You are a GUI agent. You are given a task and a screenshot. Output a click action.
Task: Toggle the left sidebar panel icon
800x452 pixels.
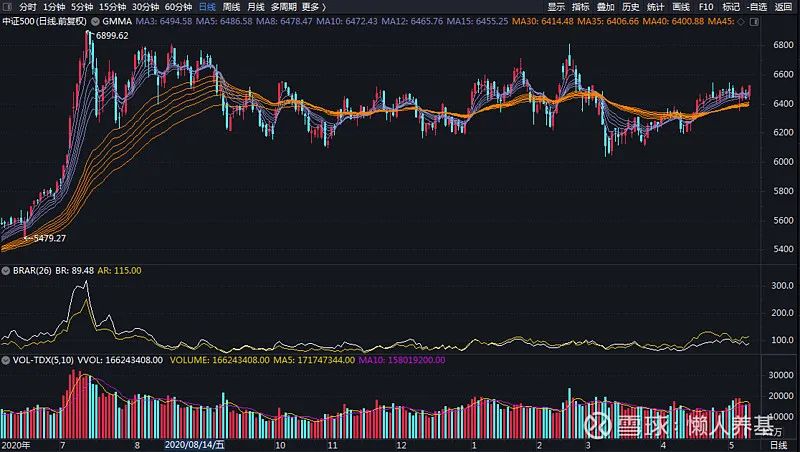pos(7,7)
